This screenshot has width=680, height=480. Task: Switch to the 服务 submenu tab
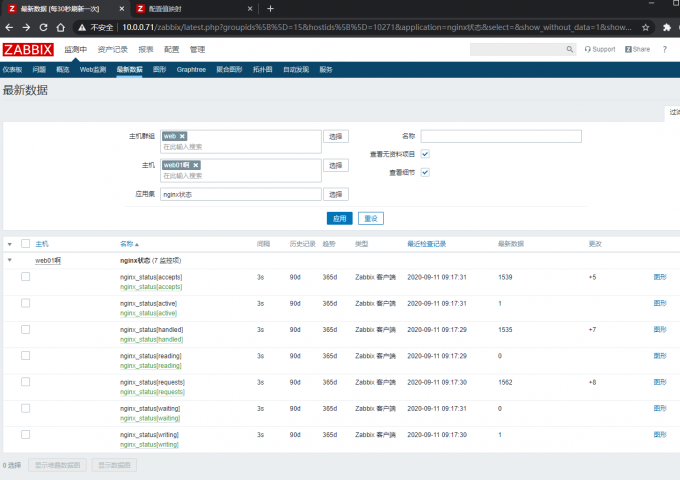point(326,69)
